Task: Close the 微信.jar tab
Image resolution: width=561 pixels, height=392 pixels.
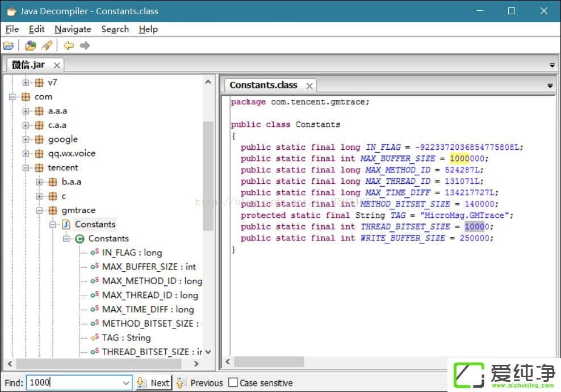Action: 57,65
